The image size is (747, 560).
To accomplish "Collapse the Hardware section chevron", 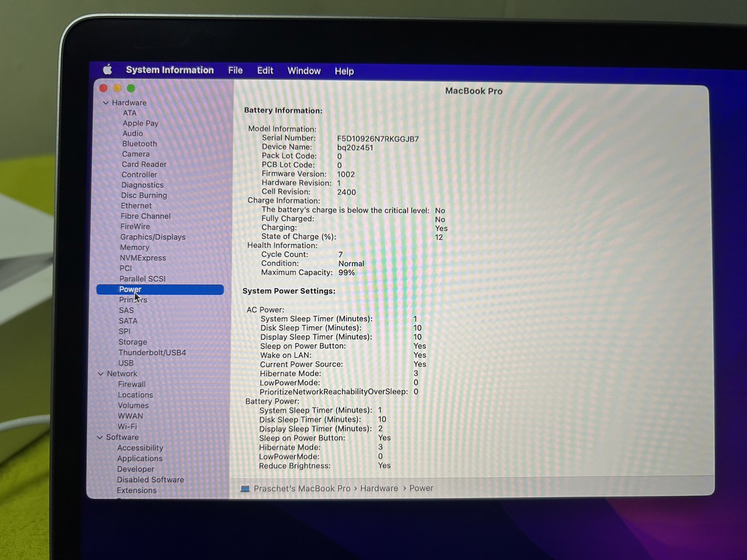I will click(106, 103).
